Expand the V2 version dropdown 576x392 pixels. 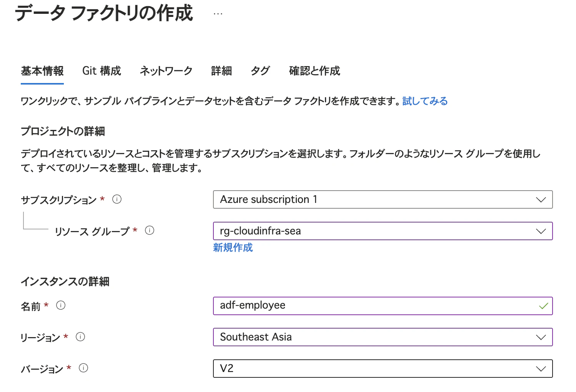click(541, 369)
